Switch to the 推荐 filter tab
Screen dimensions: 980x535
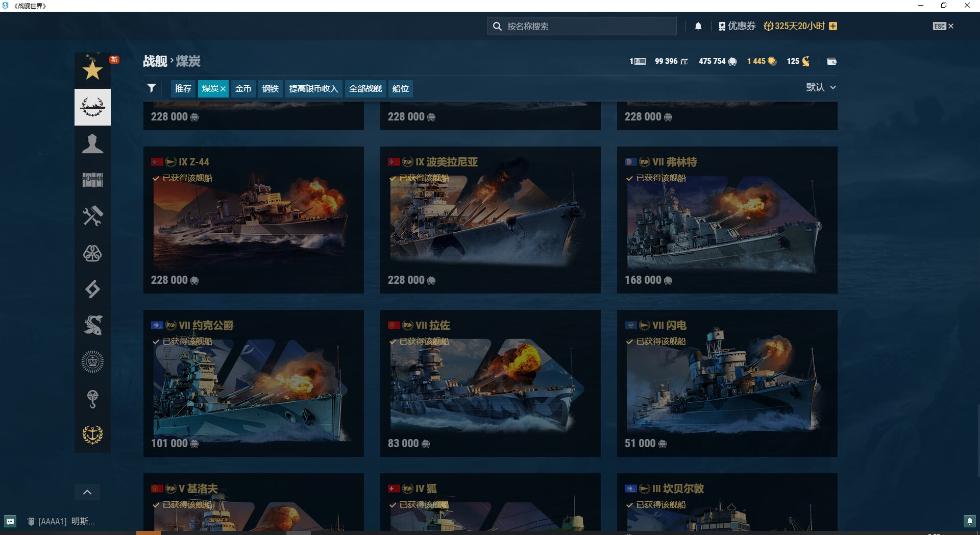(x=183, y=88)
